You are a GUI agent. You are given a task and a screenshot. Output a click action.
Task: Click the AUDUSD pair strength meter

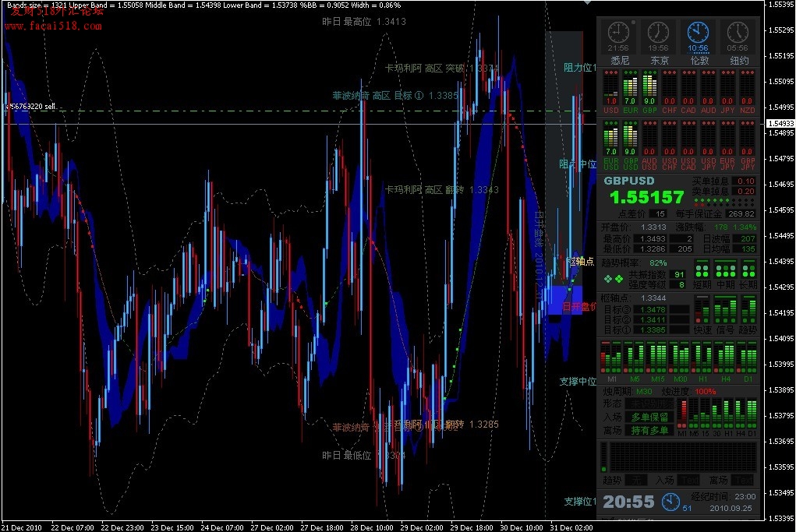click(x=649, y=138)
